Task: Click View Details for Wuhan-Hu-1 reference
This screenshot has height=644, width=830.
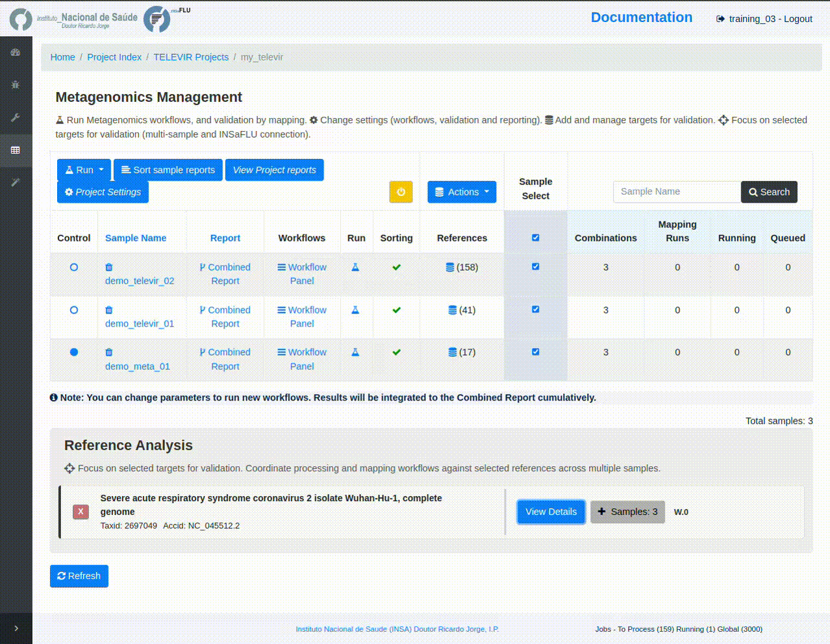Action: tap(551, 512)
